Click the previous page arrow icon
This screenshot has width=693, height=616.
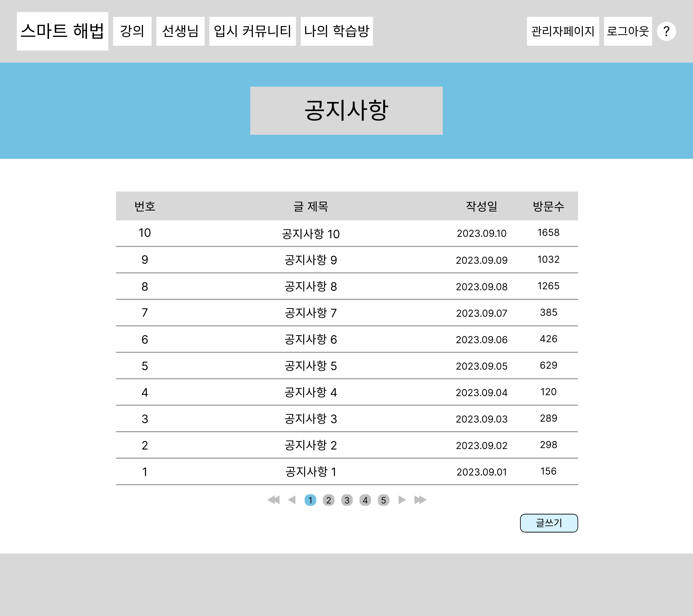click(292, 500)
